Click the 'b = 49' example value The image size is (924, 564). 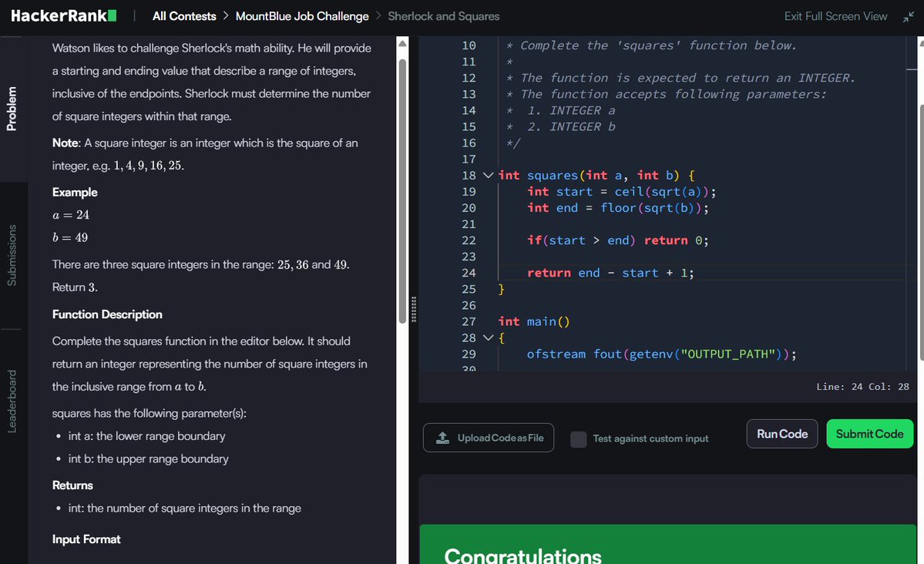pos(69,237)
